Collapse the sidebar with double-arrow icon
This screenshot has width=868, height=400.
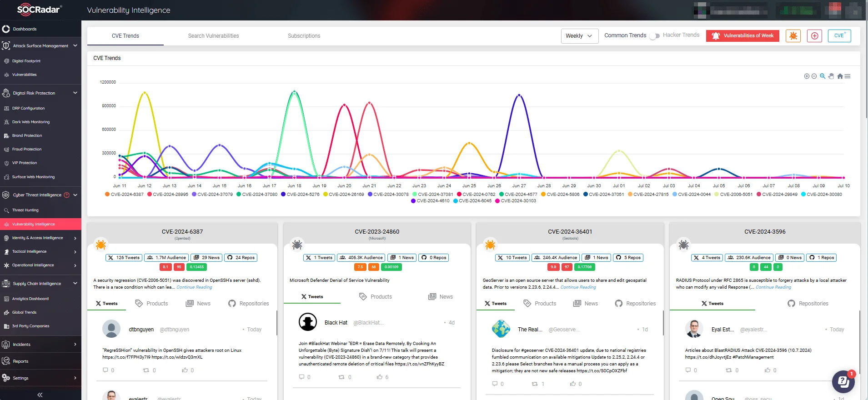40,395
